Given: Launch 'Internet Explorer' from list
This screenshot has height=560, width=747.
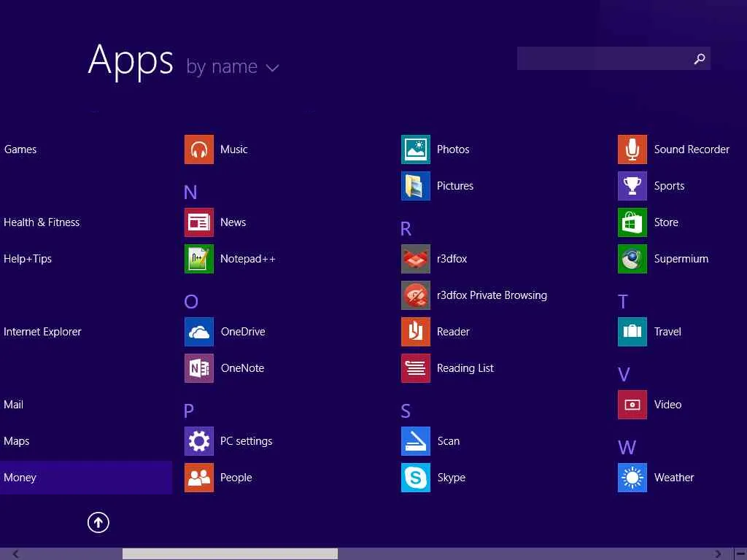Looking at the screenshot, I should tap(42, 332).
